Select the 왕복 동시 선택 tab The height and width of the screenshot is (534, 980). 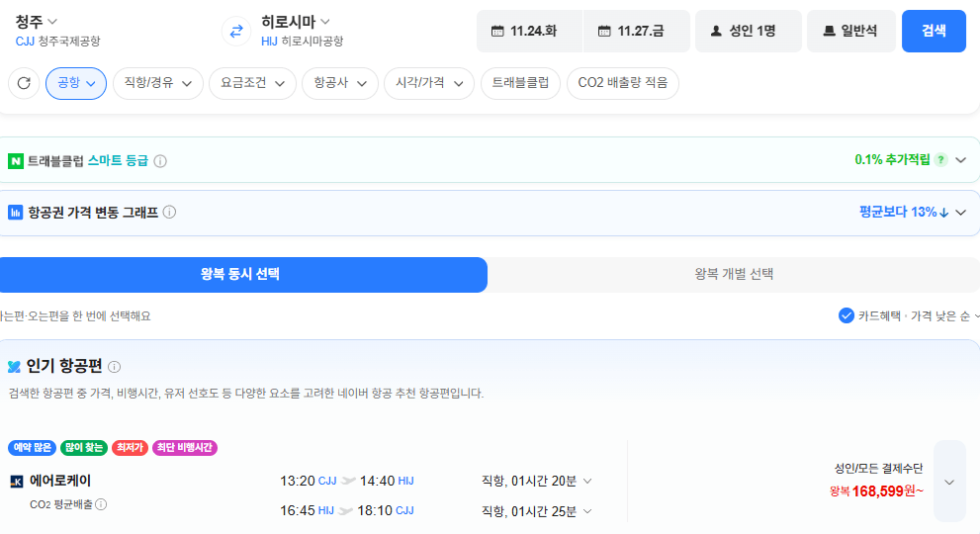tap(243, 275)
